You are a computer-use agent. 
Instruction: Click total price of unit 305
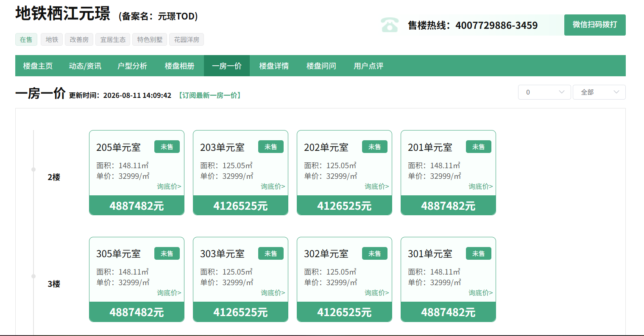(137, 312)
